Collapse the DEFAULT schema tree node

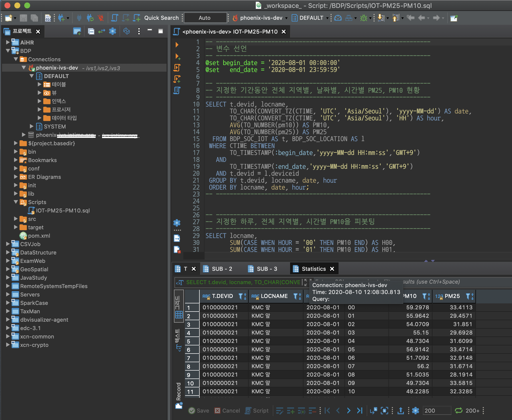[32, 76]
